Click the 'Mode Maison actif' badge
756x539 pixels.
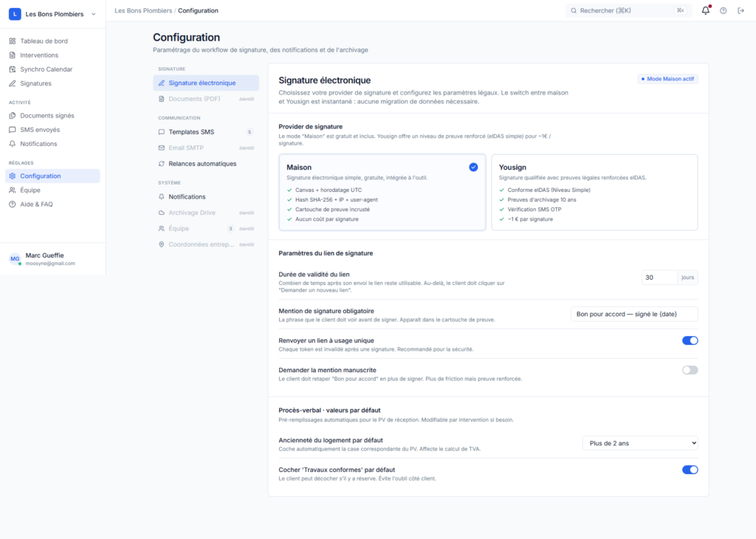pos(667,78)
